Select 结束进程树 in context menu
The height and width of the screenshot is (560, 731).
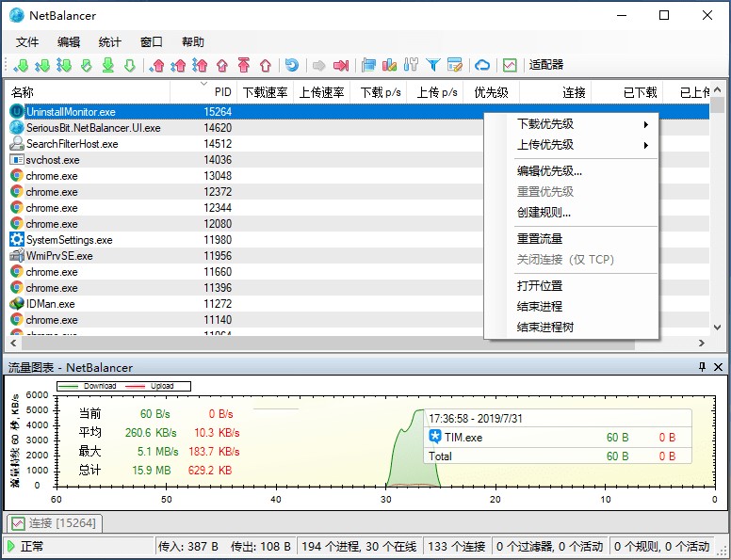coord(572,327)
